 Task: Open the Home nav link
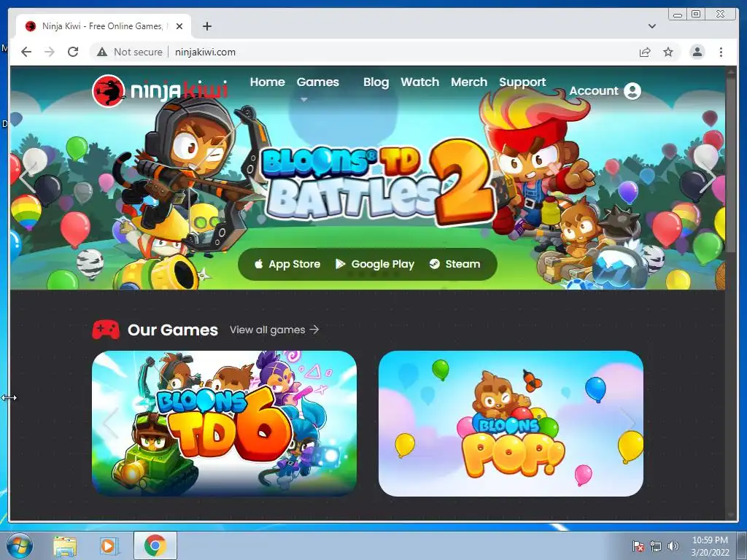267,82
